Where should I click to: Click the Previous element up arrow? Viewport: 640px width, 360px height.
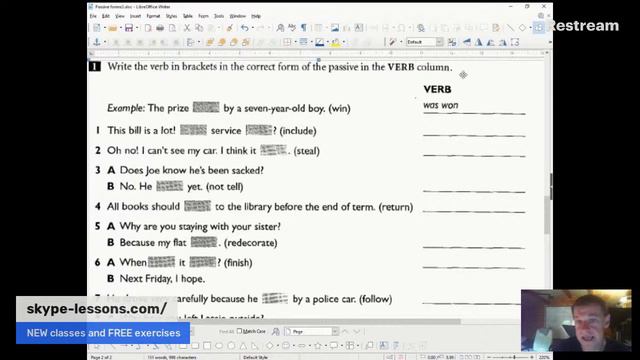(345, 331)
